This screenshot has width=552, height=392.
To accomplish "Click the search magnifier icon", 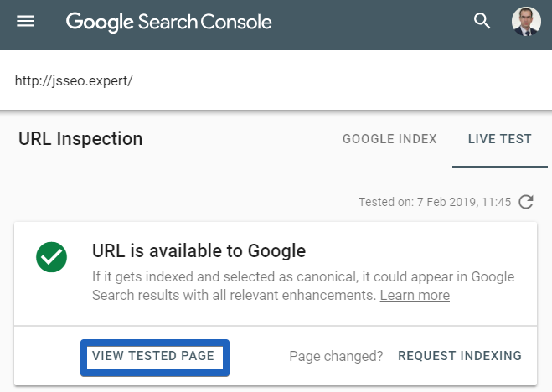I will (x=482, y=21).
